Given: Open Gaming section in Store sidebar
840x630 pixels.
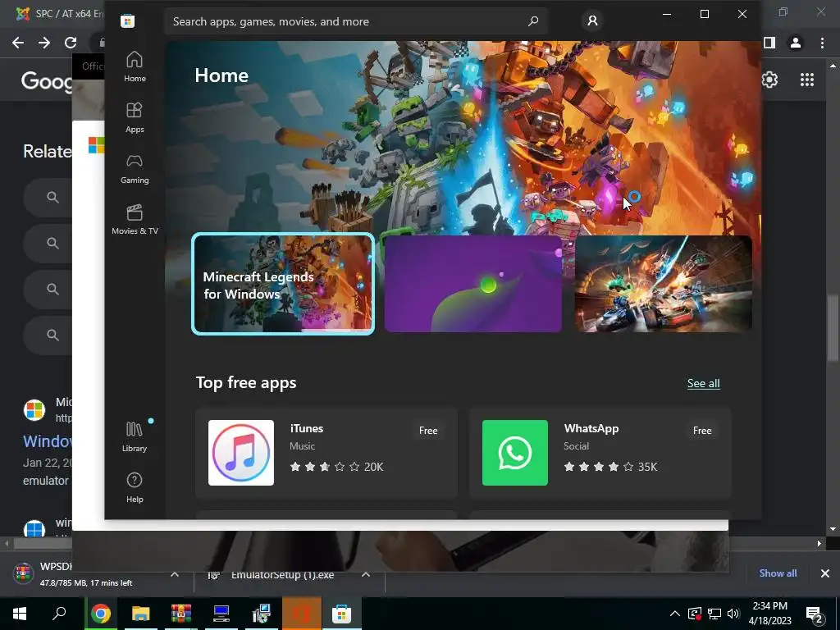Looking at the screenshot, I should 135,168.
